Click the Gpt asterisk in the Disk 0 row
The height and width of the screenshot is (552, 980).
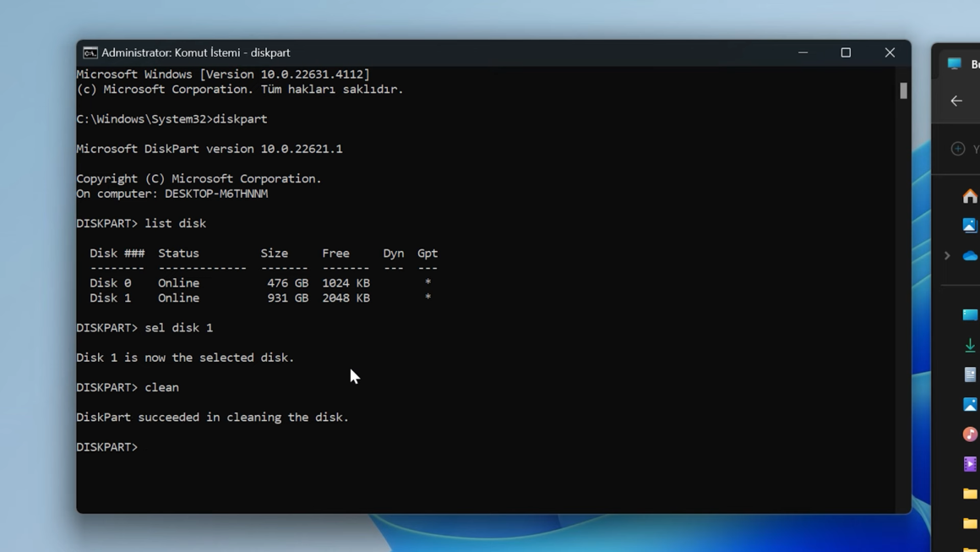427,282
